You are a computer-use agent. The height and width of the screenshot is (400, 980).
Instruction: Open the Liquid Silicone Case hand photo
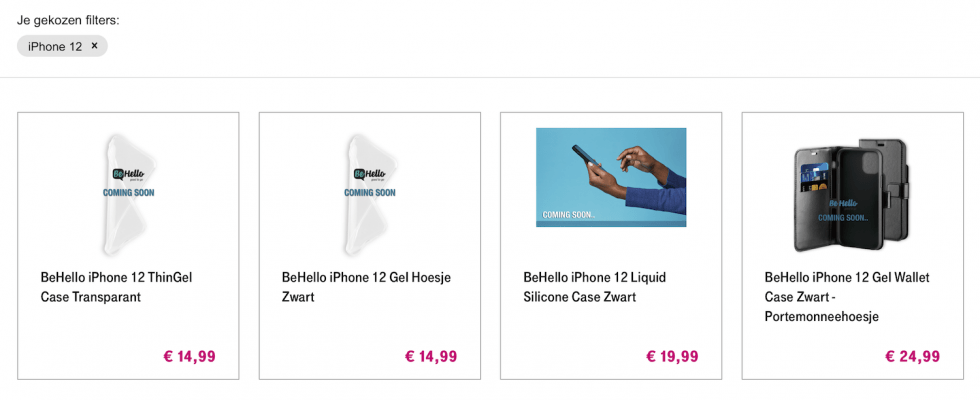pos(611,177)
